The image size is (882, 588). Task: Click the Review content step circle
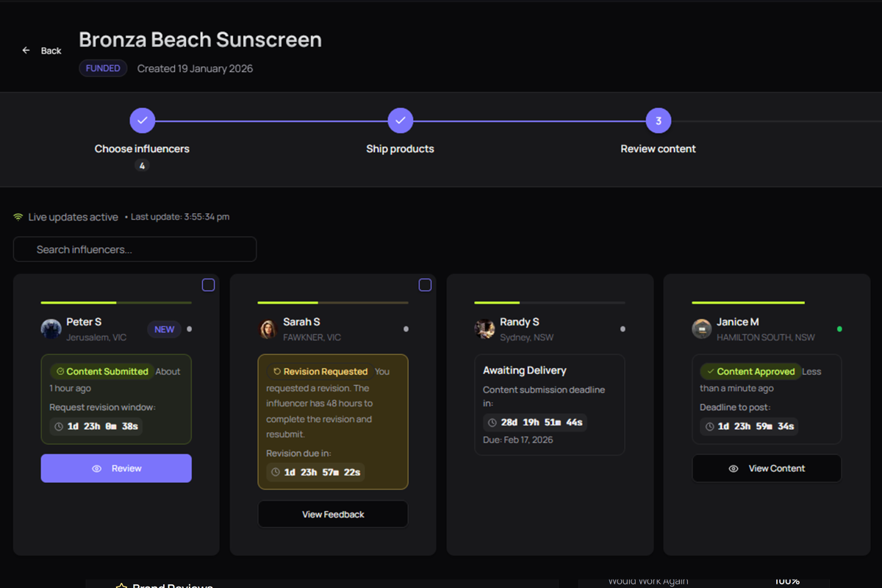[x=658, y=120]
